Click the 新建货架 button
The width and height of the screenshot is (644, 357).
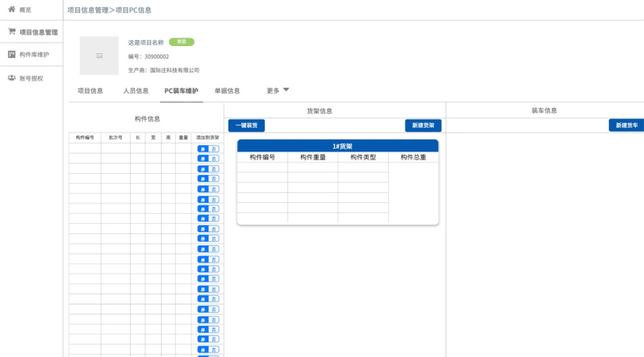423,125
